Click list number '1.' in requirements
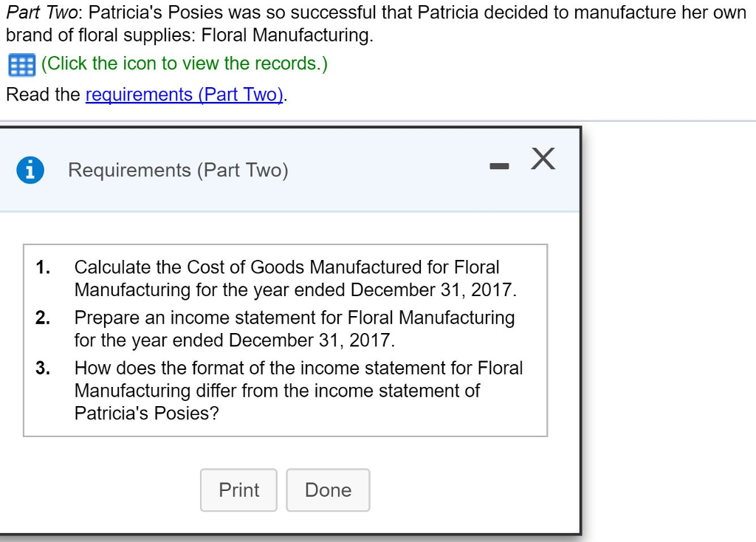This screenshot has height=542, width=756. 44,267
